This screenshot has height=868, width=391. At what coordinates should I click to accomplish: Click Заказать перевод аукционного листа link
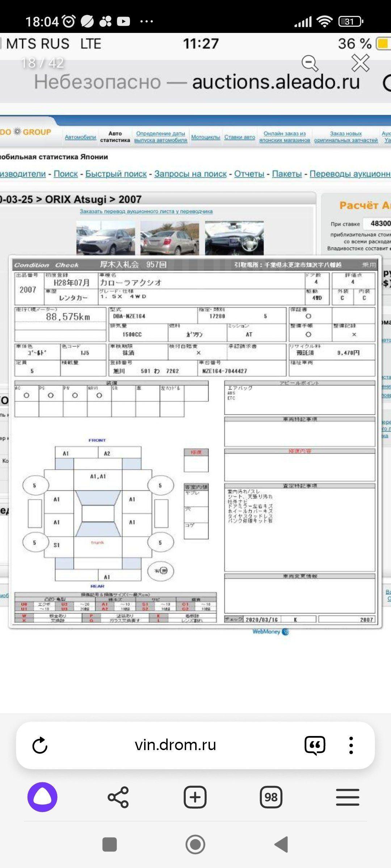coord(146,211)
